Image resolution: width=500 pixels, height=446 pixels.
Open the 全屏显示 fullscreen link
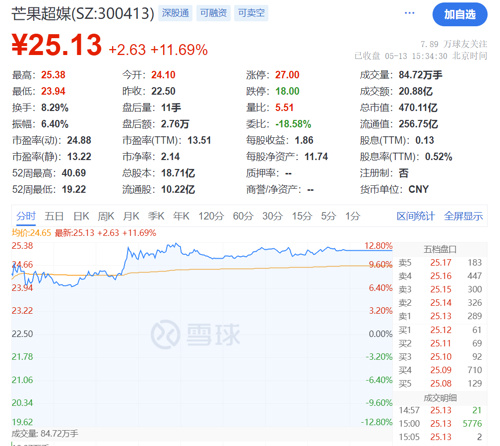point(463,216)
